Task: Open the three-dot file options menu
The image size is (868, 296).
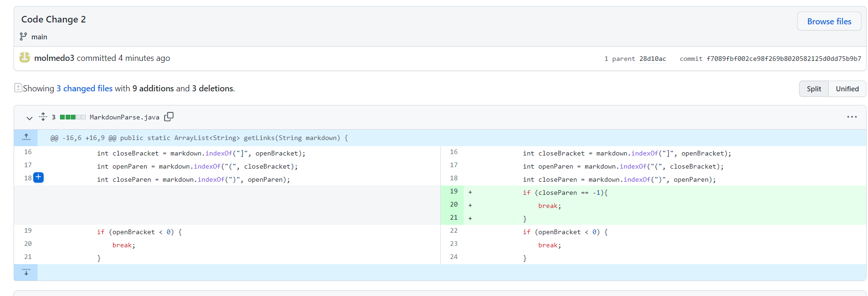Action: 852,117
